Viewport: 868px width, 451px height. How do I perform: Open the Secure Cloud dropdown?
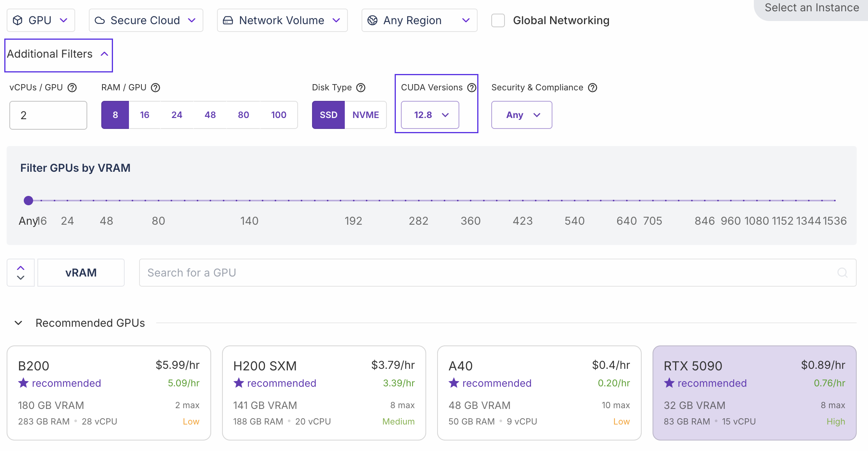[146, 20]
